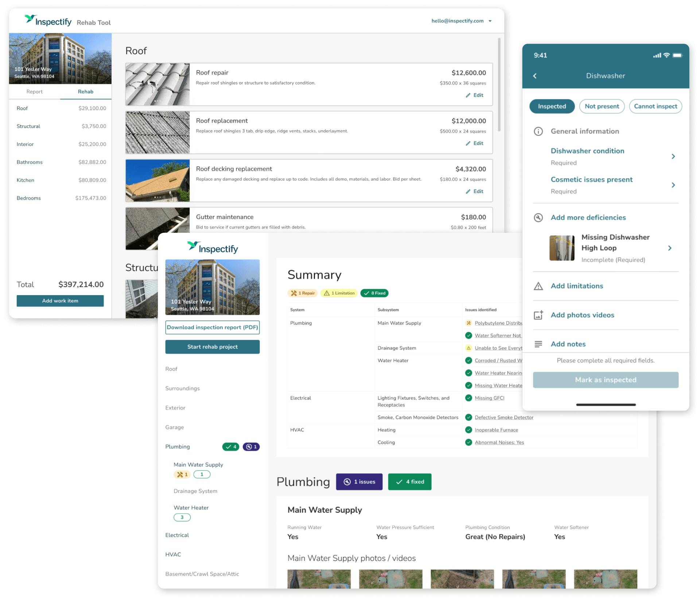The image size is (700, 602).
Task: Choose Cannot inspect for the dishwasher
Action: tap(655, 106)
